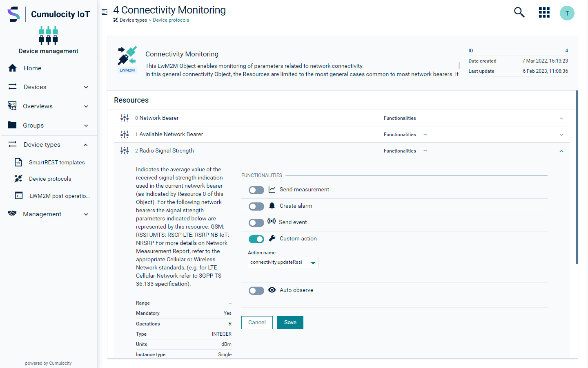Viewport: 588px width, 368px height.
Task: Open search with the magnifier icon
Action: pyautogui.click(x=519, y=12)
